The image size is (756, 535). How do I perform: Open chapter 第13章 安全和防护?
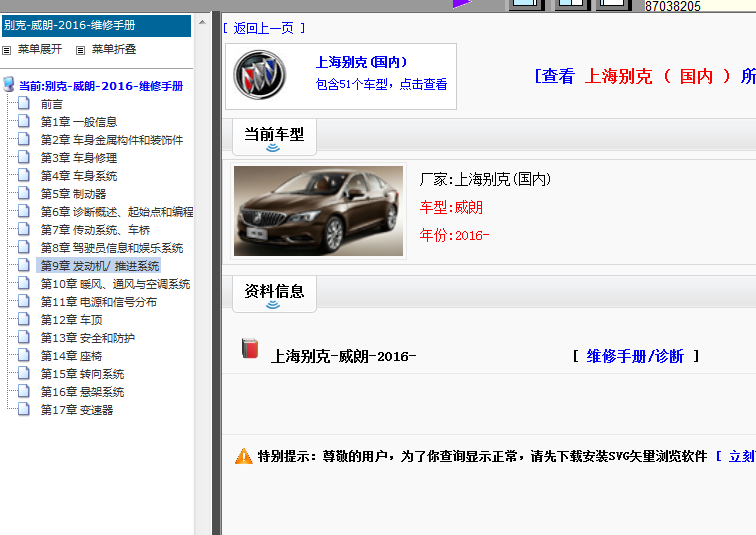point(88,338)
